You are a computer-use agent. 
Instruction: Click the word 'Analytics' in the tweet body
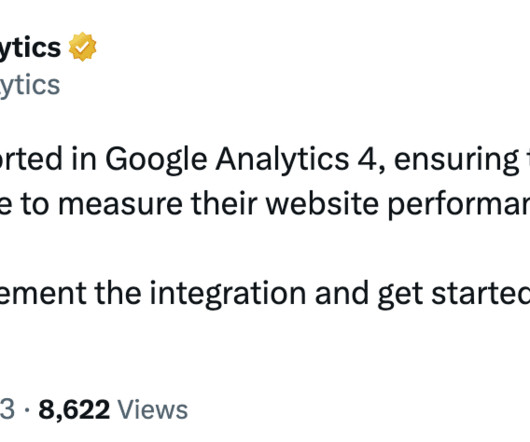(x=282, y=159)
